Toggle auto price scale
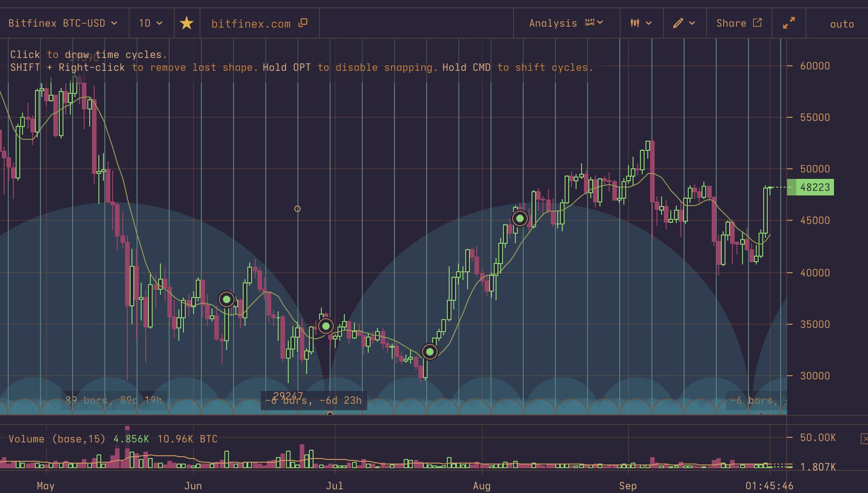This screenshot has width=868, height=493. 842,24
